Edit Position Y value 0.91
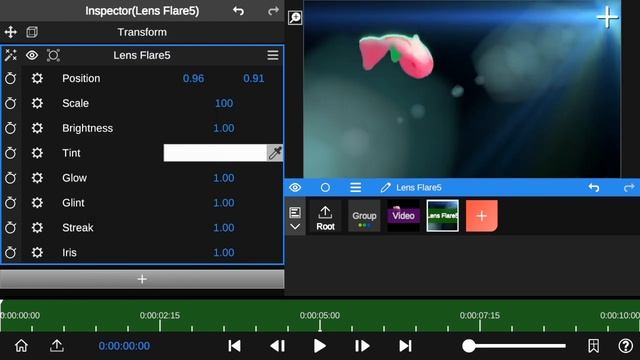The height and width of the screenshot is (360, 640). tap(253, 78)
